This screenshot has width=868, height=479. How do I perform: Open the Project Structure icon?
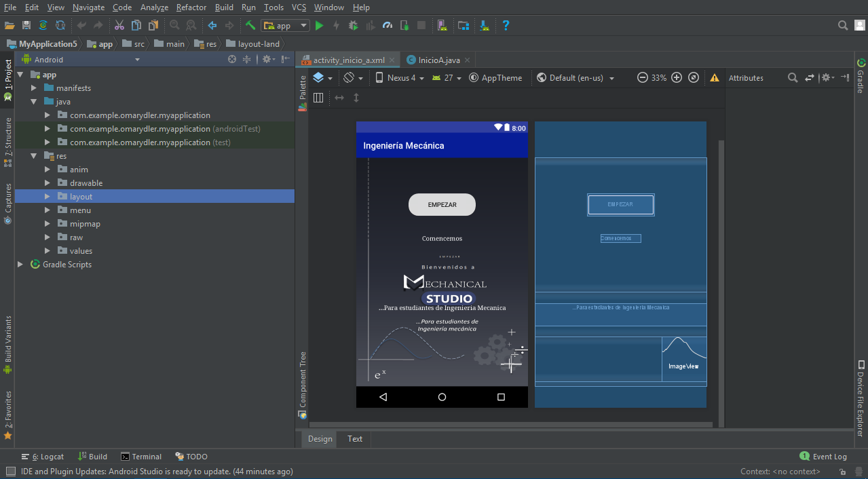click(464, 26)
